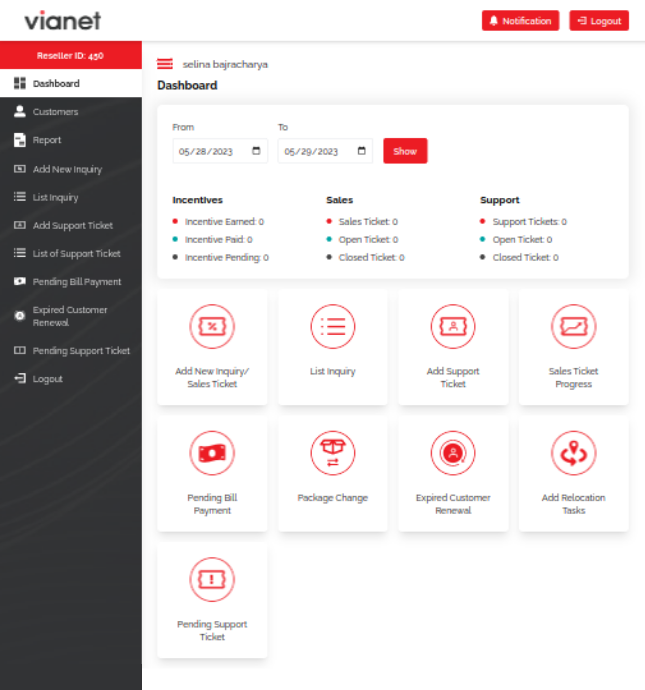This screenshot has width=645, height=690.
Task: Click the red hamburger menu icon
Action: point(165,64)
